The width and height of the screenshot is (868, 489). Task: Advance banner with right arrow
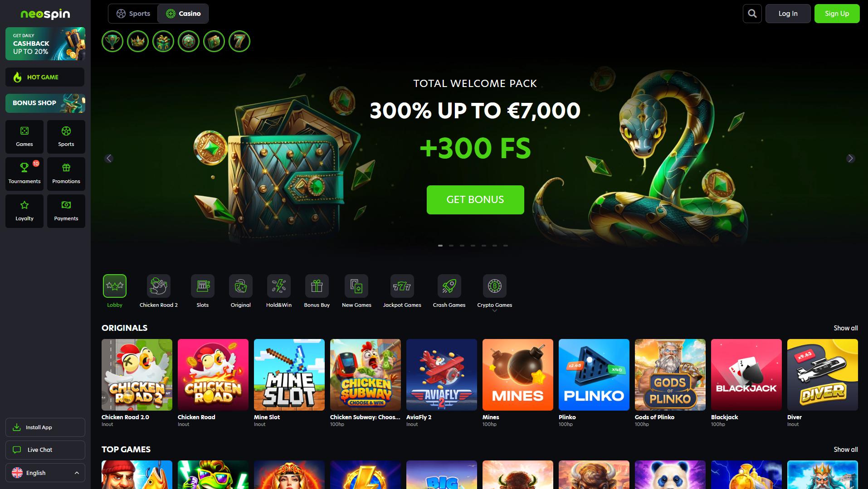850,158
